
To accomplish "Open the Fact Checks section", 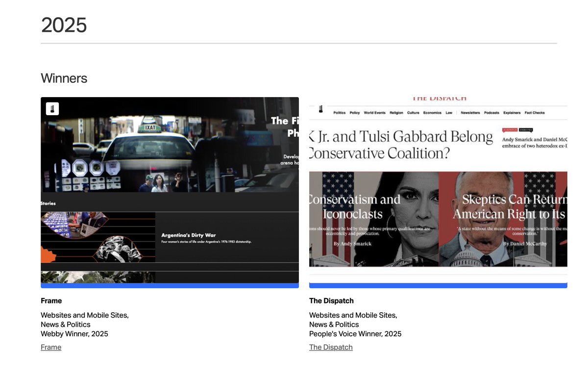I will tap(535, 112).
